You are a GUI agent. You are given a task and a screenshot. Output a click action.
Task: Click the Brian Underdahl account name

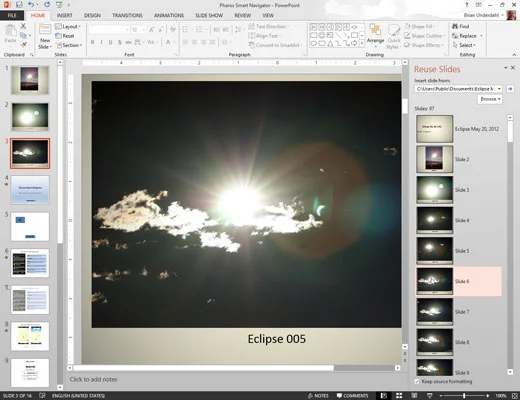click(x=481, y=15)
